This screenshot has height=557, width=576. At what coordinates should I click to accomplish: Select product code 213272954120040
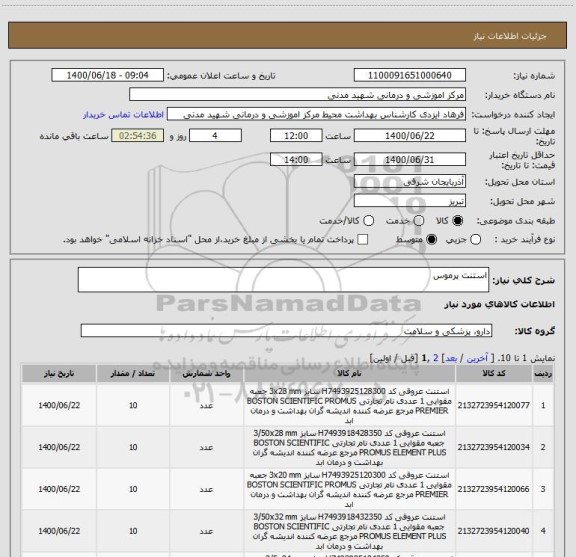point(494,531)
